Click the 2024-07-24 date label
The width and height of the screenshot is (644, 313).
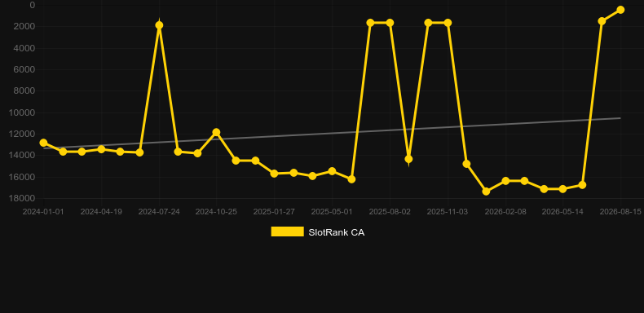(159, 212)
